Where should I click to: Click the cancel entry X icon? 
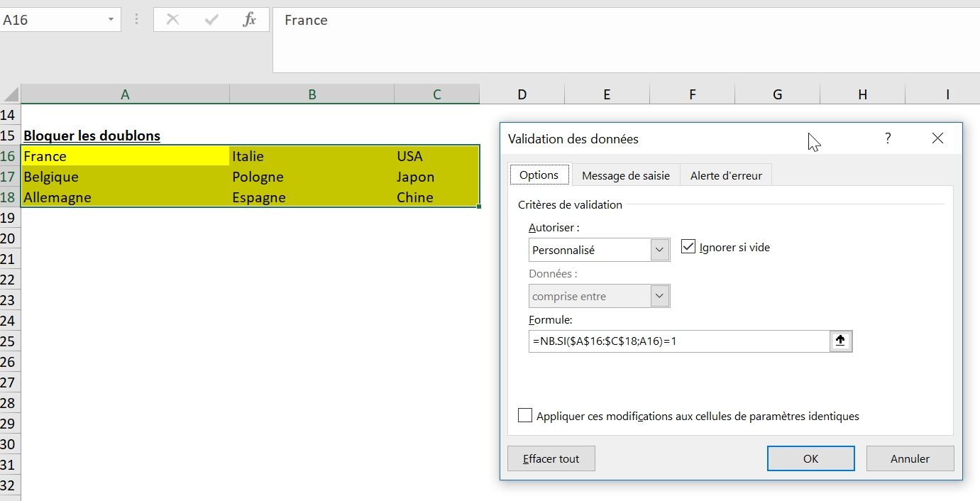172,20
